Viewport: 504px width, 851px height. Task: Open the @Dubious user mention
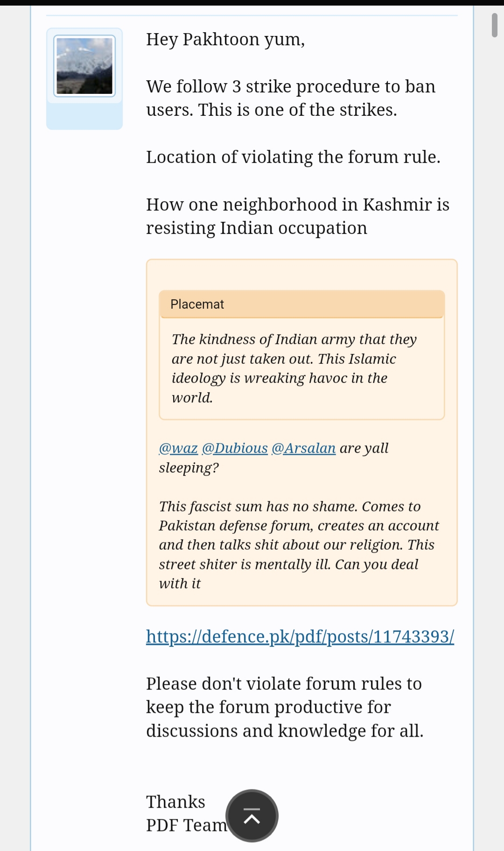(235, 448)
